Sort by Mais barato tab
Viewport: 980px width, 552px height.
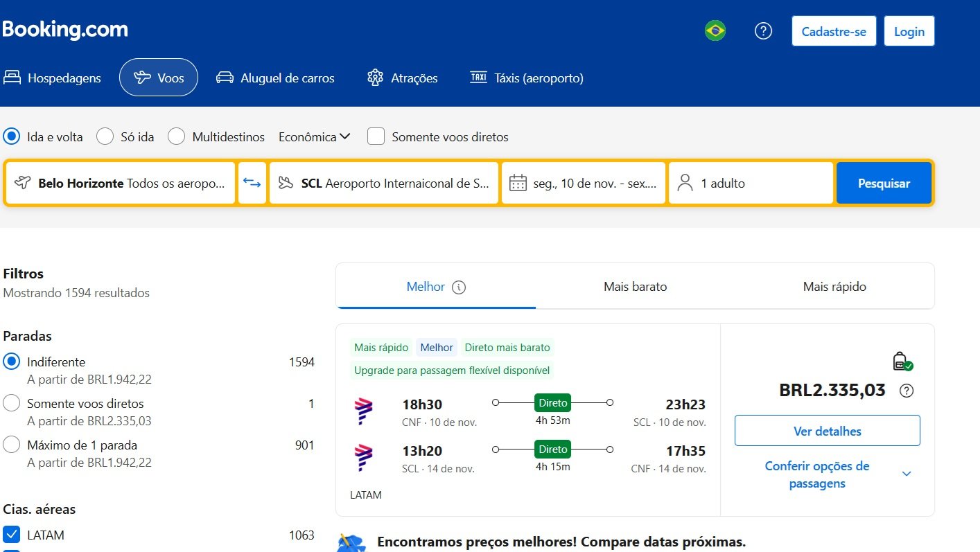pos(636,287)
